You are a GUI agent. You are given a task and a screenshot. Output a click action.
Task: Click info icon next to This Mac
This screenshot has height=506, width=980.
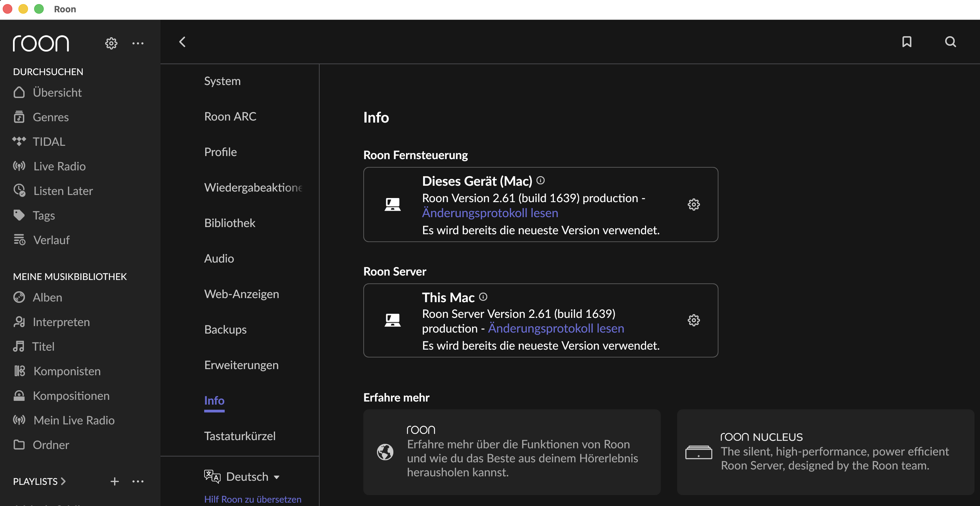(x=483, y=297)
